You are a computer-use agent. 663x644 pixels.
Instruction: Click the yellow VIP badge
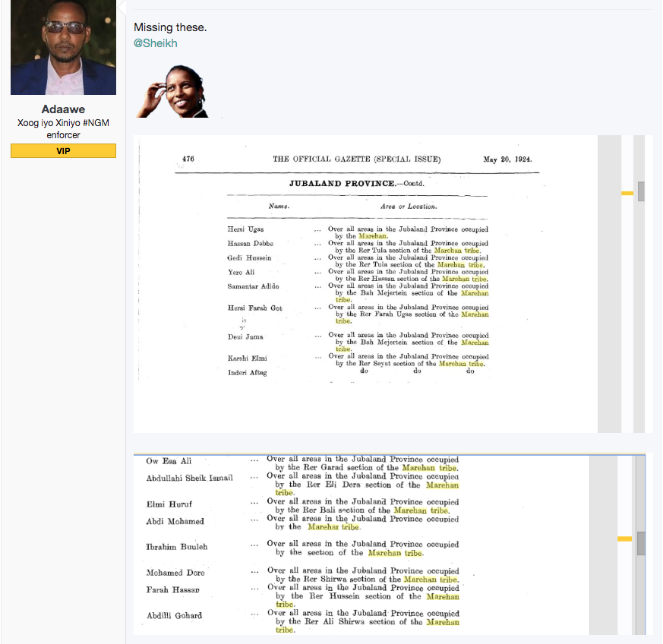pos(63,151)
